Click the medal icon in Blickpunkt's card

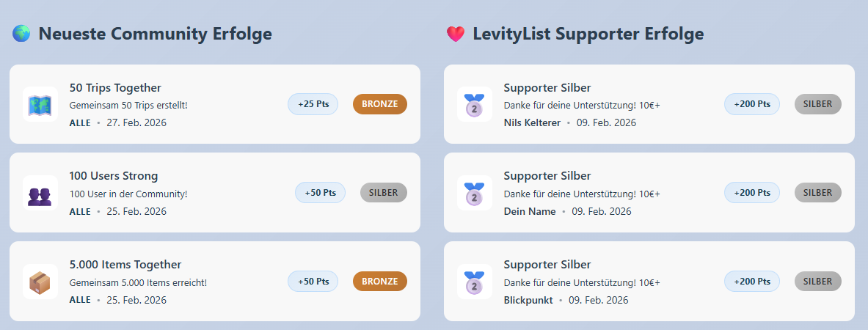(x=475, y=282)
